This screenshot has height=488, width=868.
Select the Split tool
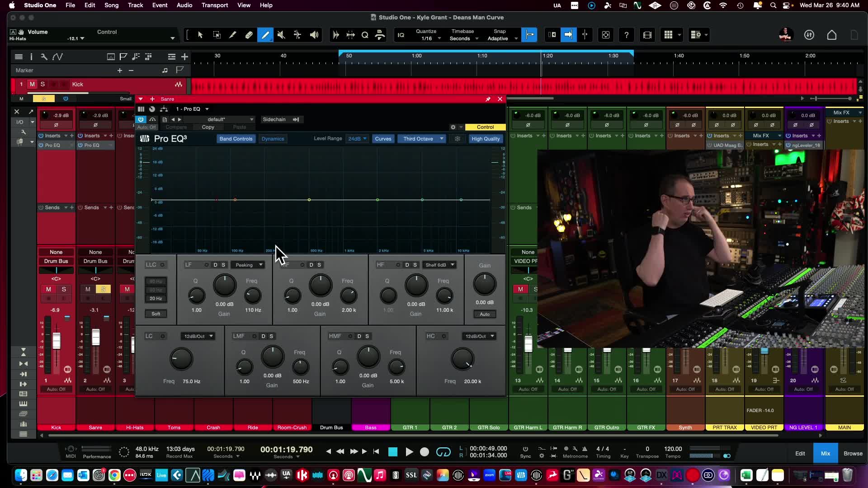(x=233, y=35)
